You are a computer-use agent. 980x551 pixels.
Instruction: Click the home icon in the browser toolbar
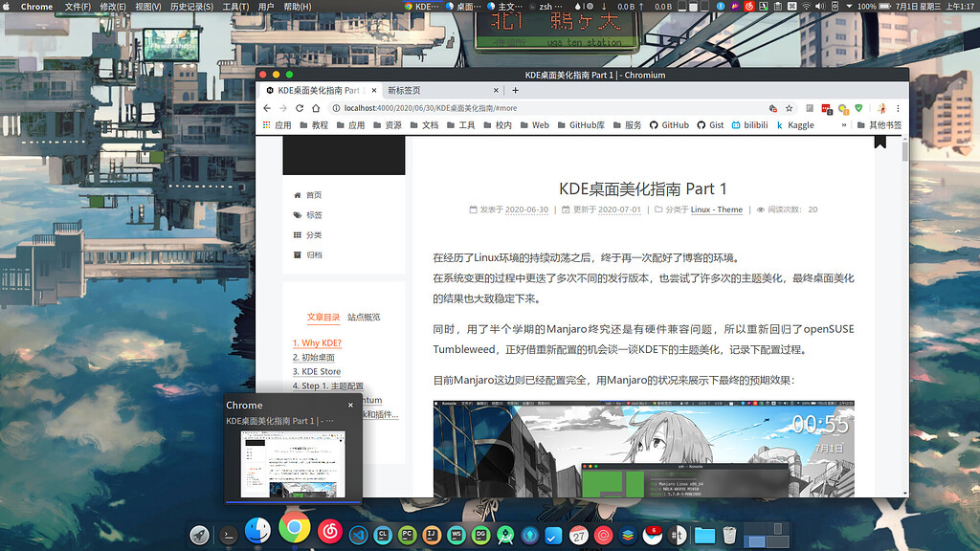pos(315,108)
